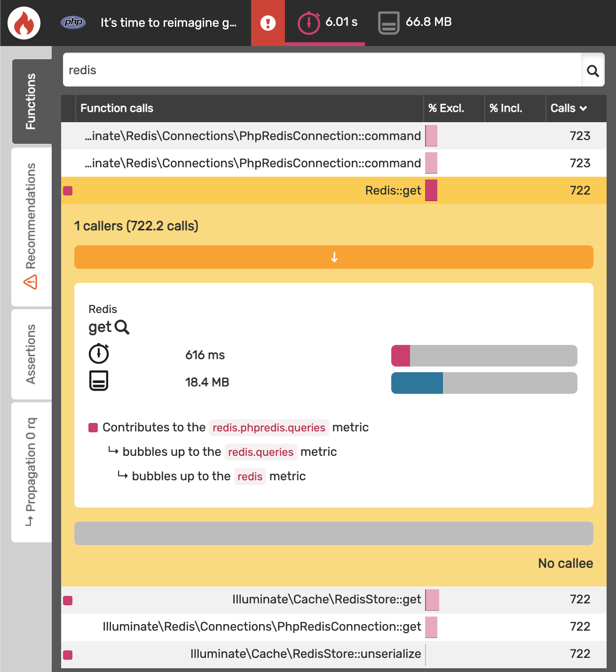Open the redis.phpredis.queries metric link
This screenshot has height=672, width=616.
pyautogui.click(x=269, y=428)
